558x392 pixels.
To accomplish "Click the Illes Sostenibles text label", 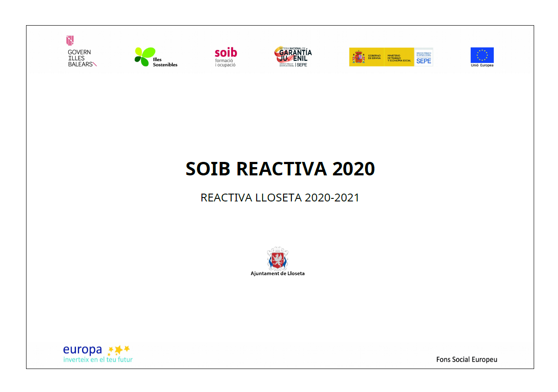I will 165,62.
